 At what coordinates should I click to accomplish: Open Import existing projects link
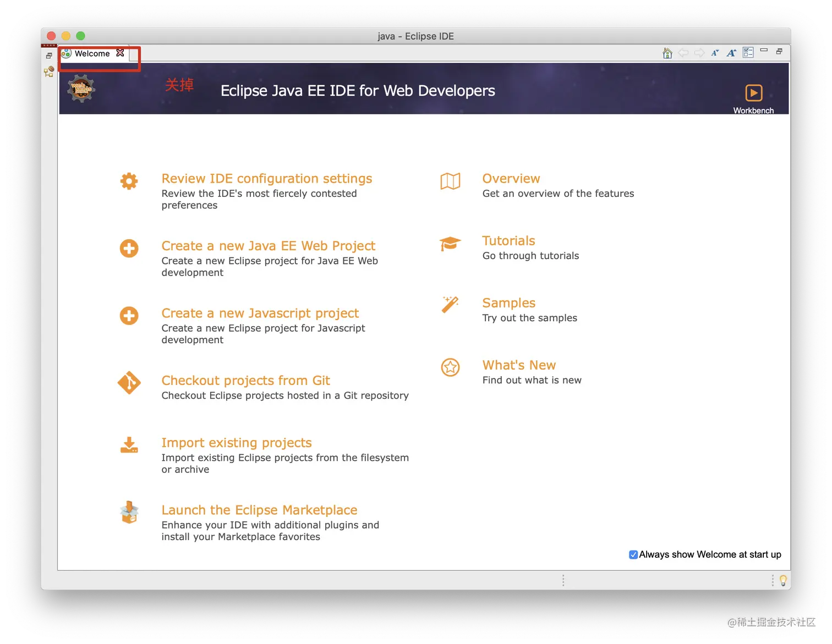pos(237,443)
